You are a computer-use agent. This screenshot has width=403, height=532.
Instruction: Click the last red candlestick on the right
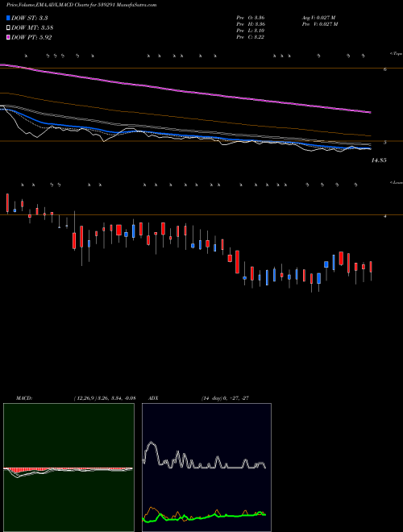coord(371,267)
